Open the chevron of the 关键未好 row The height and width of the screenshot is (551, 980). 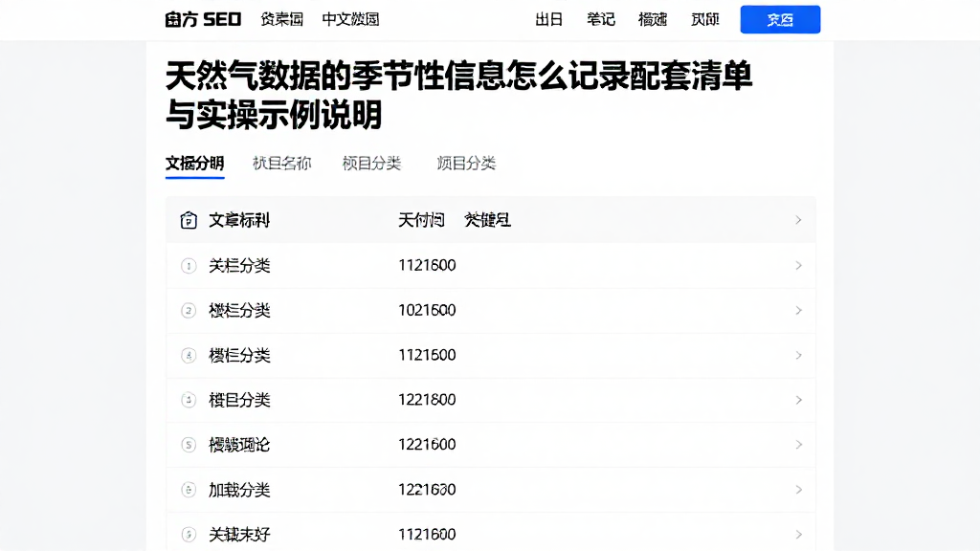798,535
